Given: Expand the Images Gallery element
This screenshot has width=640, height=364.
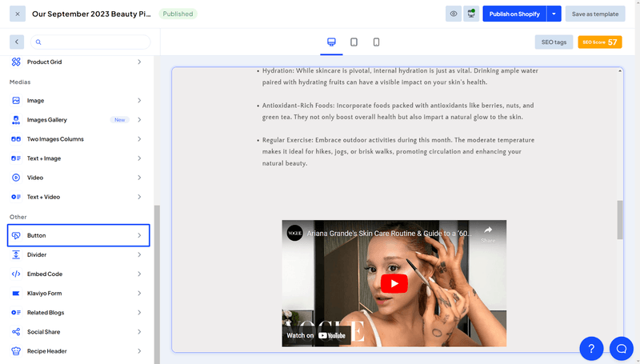Looking at the screenshot, I should tap(138, 120).
